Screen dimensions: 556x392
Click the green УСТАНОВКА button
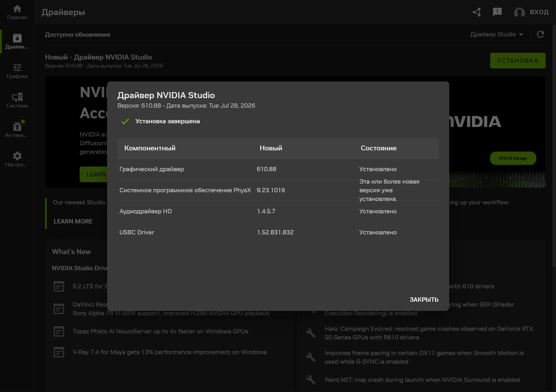(x=518, y=61)
